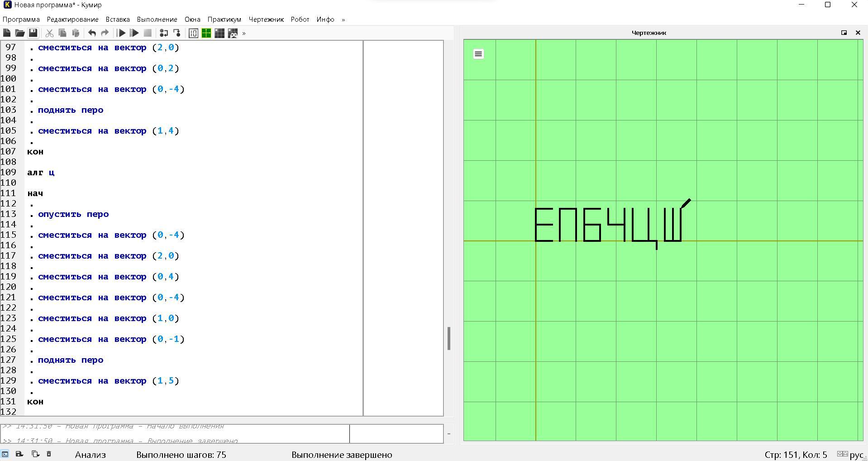Run the program with the play button
The height and width of the screenshot is (461, 868).
click(121, 33)
